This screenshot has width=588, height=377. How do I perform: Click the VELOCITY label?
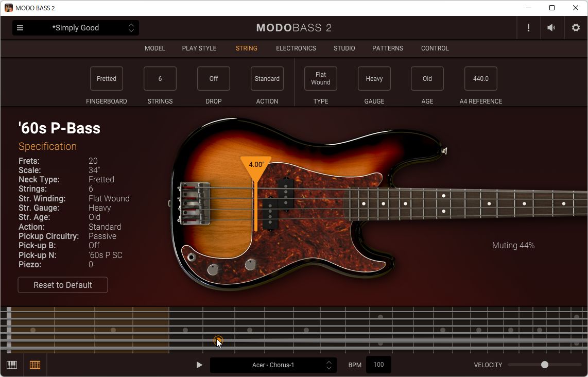click(x=488, y=365)
